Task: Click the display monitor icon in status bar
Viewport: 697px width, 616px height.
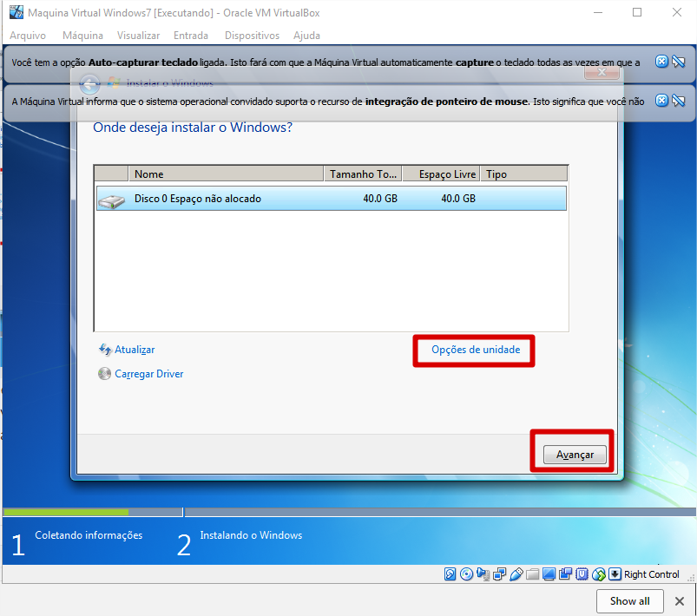Action: [x=549, y=574]
